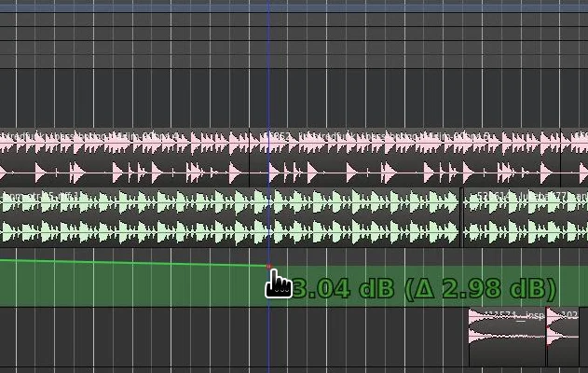Viewport: 588px width, 373px height.
Task: Click the blue playhead line in the empty top track
Action: pos(269,47)
